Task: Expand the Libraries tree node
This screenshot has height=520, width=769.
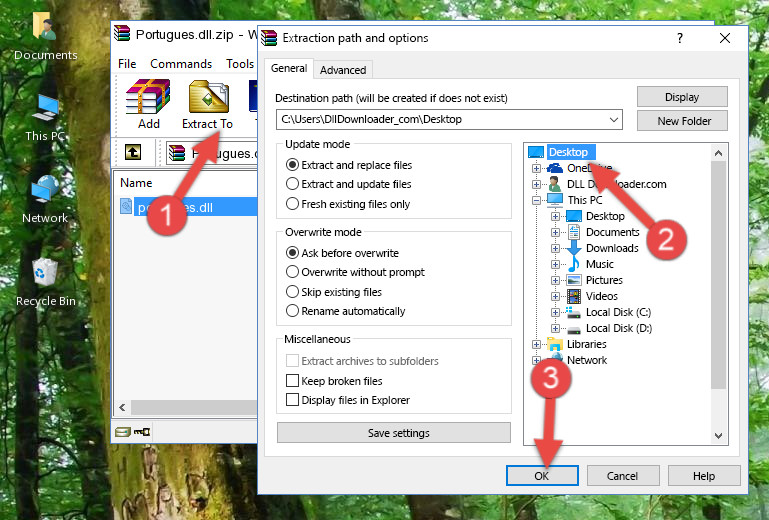Action: [536, 344]
